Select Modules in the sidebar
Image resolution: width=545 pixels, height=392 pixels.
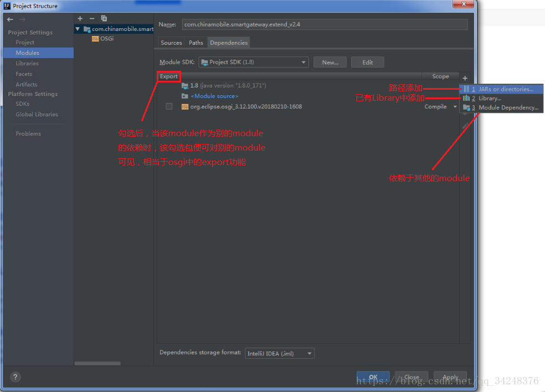[38, 53]
